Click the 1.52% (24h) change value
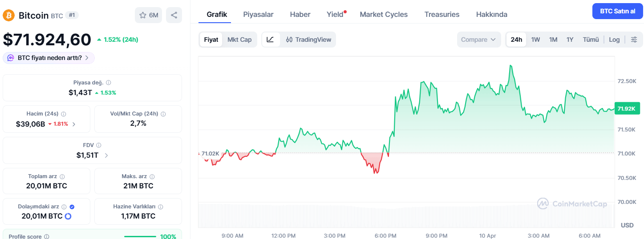Viewport: 644px width, 239px height. click(121, 40)
